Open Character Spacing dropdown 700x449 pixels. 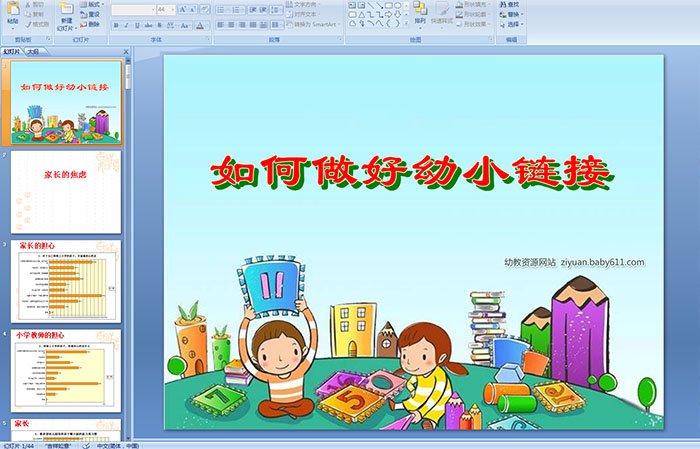tap(171, 25)
